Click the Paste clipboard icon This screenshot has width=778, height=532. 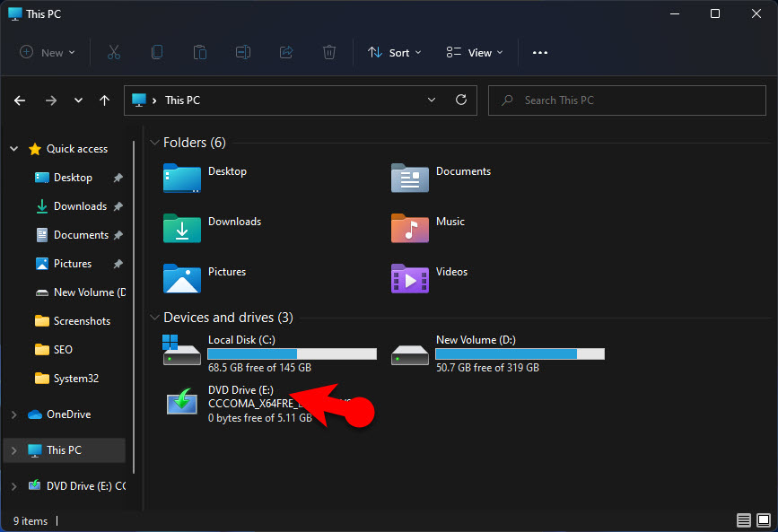200,52
